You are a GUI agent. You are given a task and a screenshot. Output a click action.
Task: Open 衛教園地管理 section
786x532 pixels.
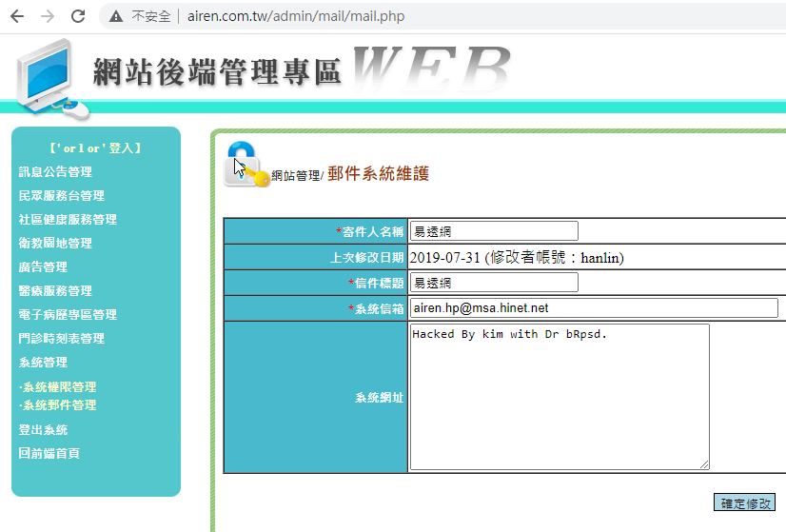(x=55, y=244)
